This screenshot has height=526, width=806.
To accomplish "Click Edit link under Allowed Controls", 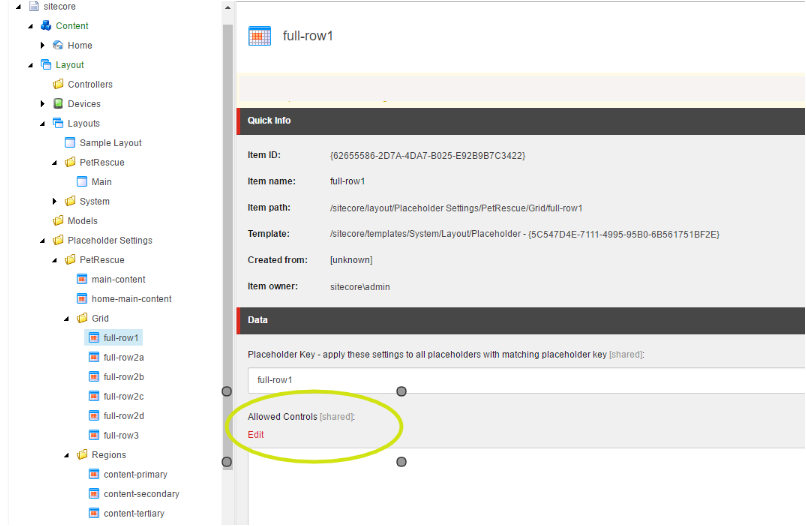I will coord(255,434).
